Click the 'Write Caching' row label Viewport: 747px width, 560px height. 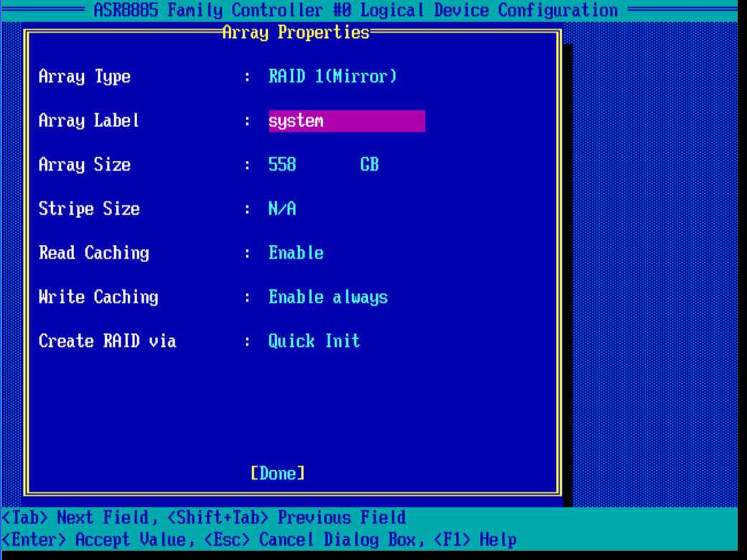98,297
